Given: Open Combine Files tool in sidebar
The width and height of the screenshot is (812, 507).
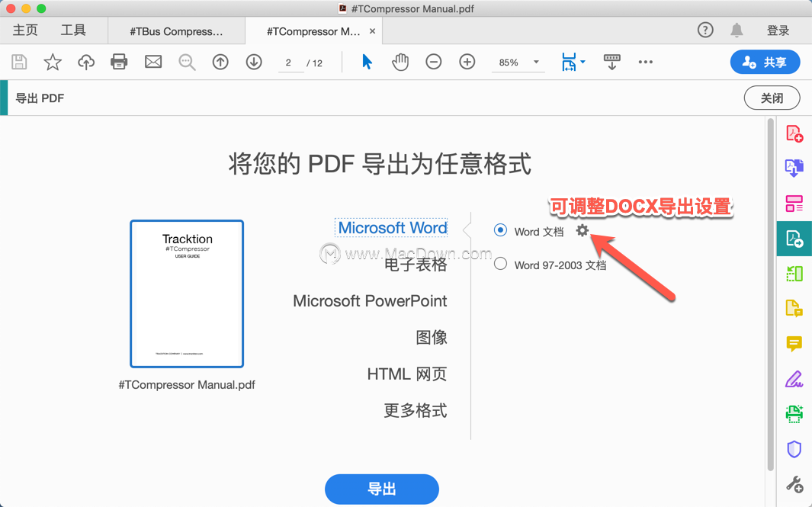Looking at the screenshot, I should click(x=794, y=168).
